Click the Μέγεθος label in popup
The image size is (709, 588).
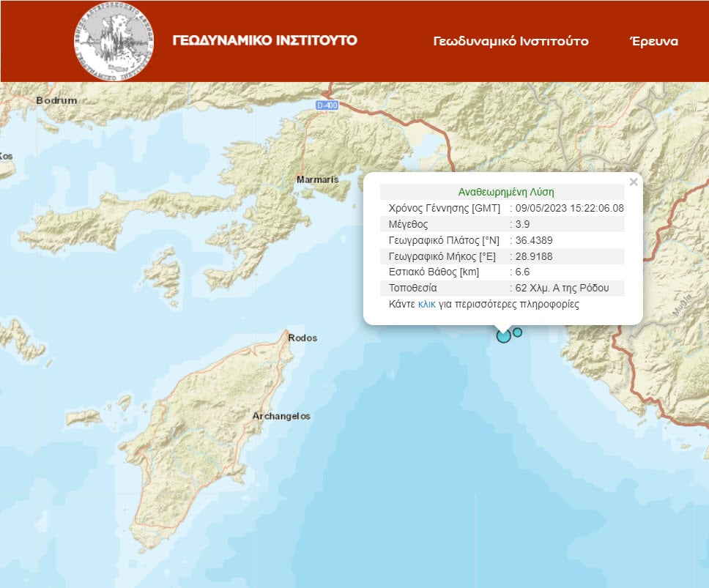[x=408, y=224]
